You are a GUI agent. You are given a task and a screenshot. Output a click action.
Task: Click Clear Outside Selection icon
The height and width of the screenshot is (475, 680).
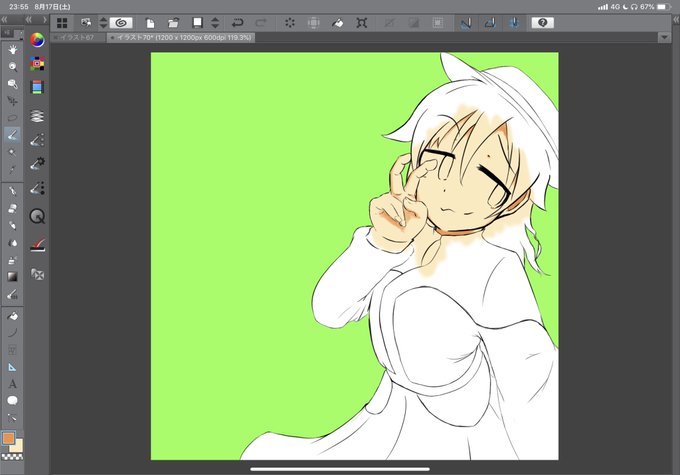click(x=314, y=23)
